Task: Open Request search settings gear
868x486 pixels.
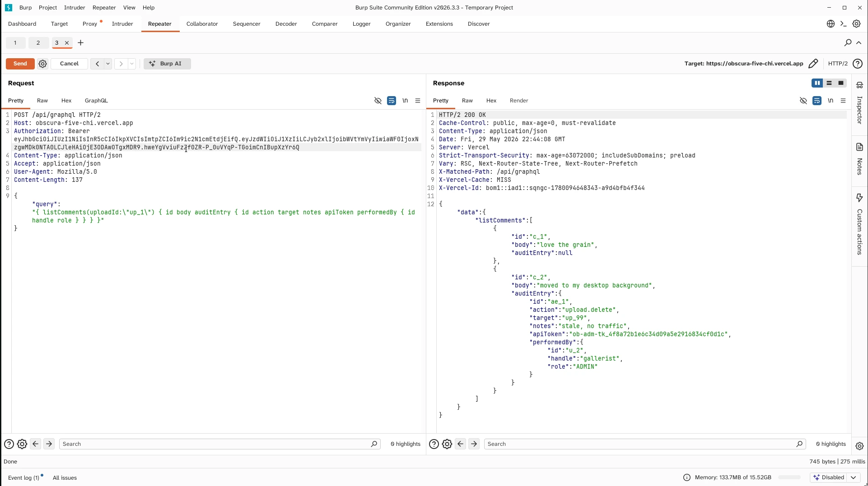Action: 22,444
